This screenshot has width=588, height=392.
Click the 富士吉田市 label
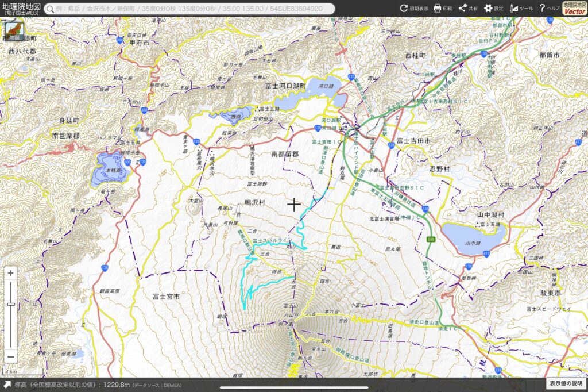[x=413, y=140]
